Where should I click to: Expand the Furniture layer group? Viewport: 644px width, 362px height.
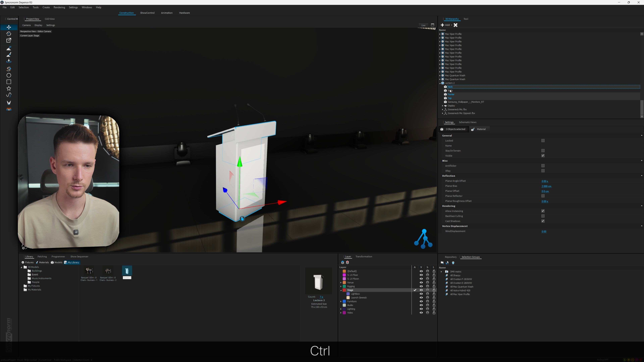point(341,301)
